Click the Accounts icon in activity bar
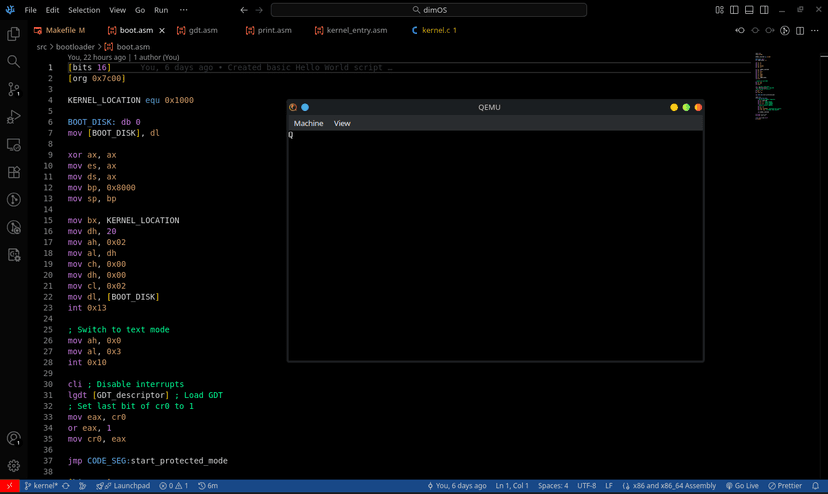 [x=14, y=438]
